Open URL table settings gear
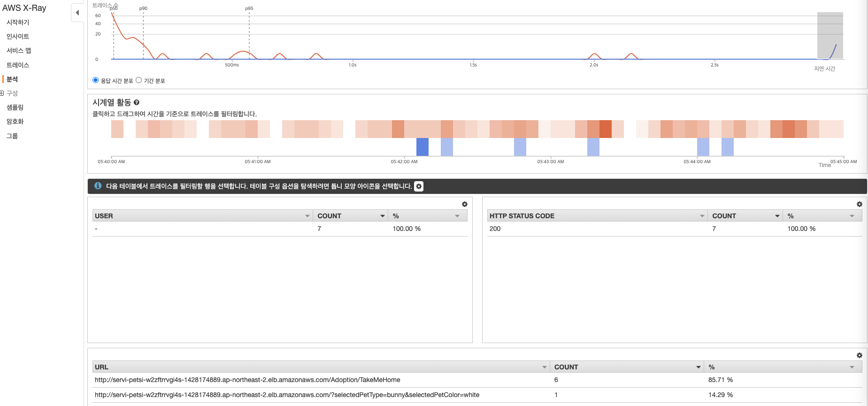 [x=860, y=355]
